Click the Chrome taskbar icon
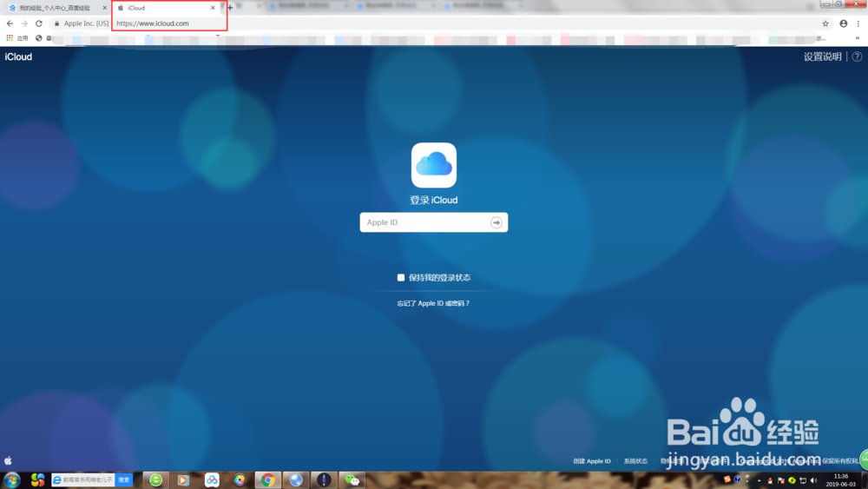The height and width of the screenshot is (489, 868). point(268,480)
